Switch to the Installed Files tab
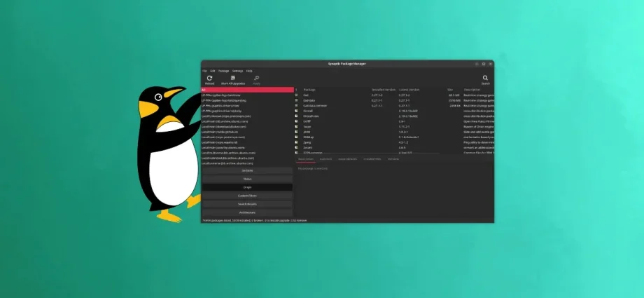The height and width of the screenshot is (298, 644). pos(372,159)
